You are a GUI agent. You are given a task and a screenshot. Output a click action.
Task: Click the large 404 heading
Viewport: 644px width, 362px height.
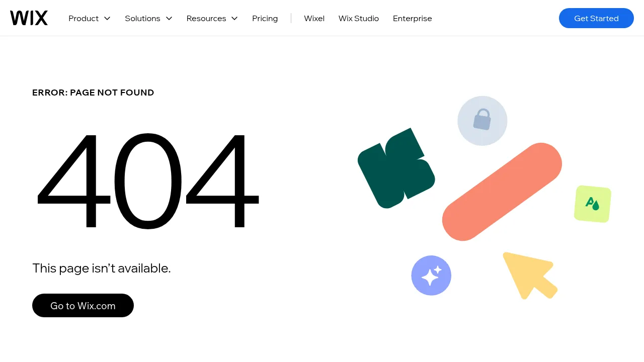(147, 181)
